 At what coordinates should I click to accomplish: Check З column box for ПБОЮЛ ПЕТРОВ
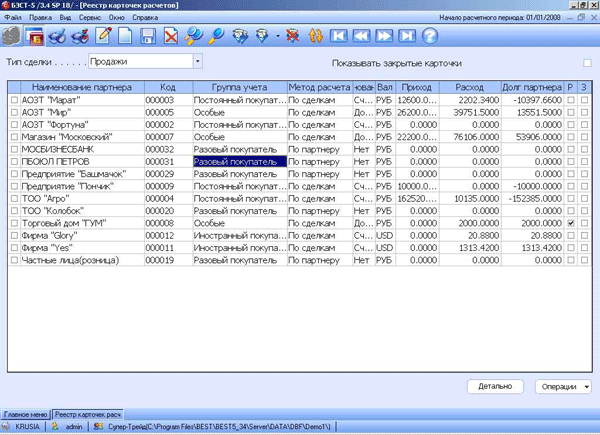(584, 162)
